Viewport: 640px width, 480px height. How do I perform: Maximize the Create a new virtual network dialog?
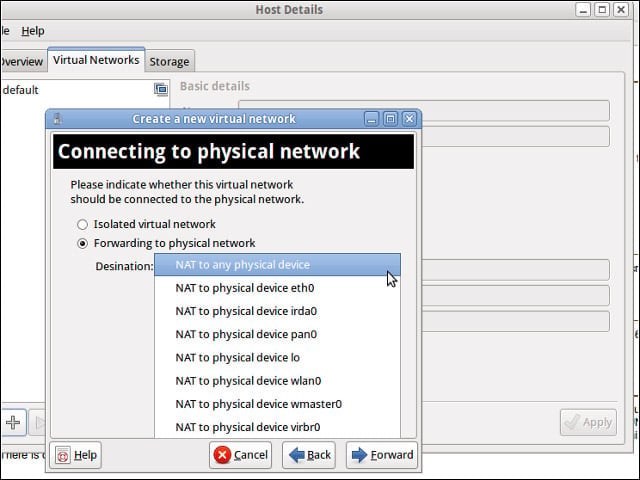pyautogui.click(x=390, y=119)
